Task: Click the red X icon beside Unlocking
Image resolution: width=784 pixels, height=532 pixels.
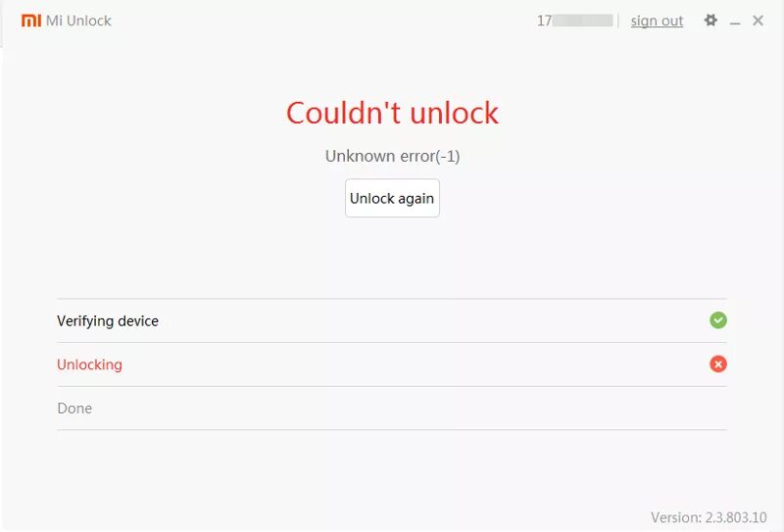Action: [718, 364]
